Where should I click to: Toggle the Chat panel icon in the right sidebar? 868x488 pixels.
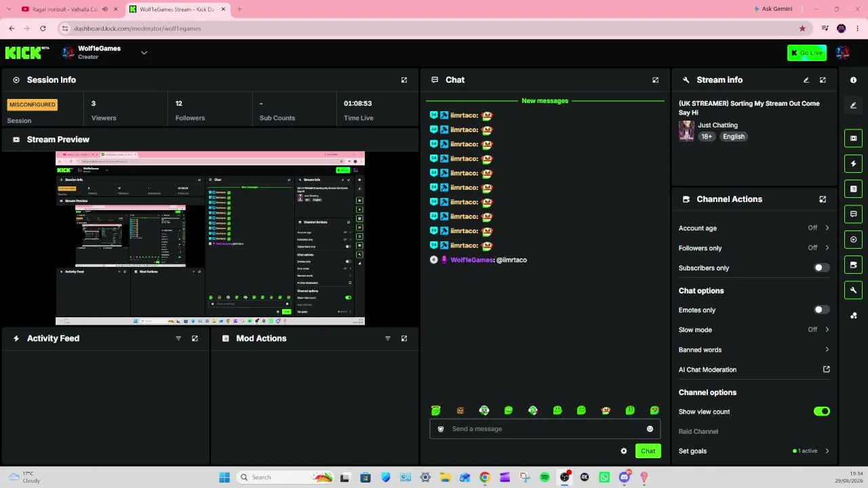tap(853, 214)
